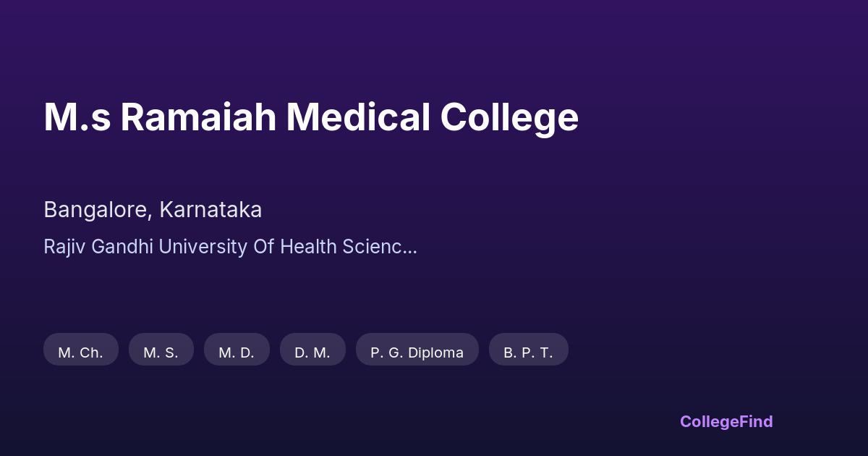Open the M.s Ramaiah Medical College title

click(x=311, y=117)
